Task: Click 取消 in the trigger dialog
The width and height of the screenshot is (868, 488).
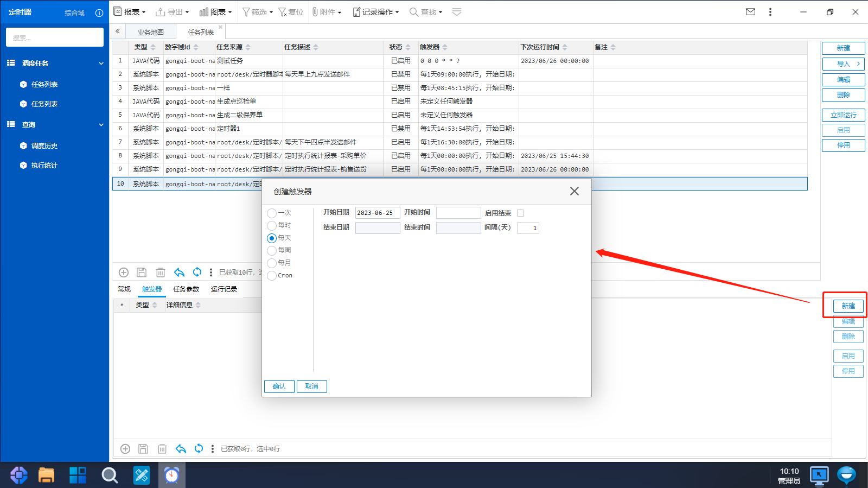Action: point(312,386)
